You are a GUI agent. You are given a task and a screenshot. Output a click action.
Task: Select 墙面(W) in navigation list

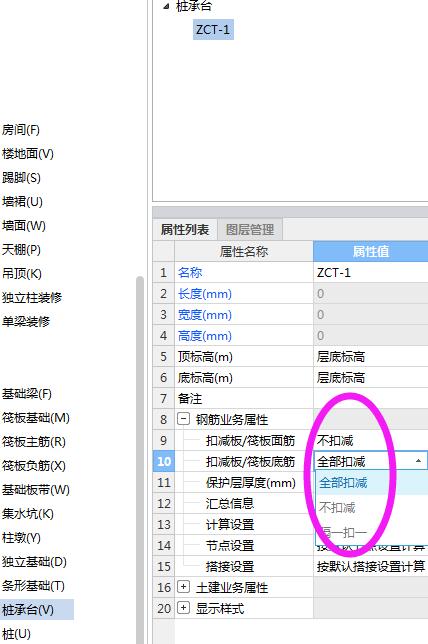tap(24, 225)
